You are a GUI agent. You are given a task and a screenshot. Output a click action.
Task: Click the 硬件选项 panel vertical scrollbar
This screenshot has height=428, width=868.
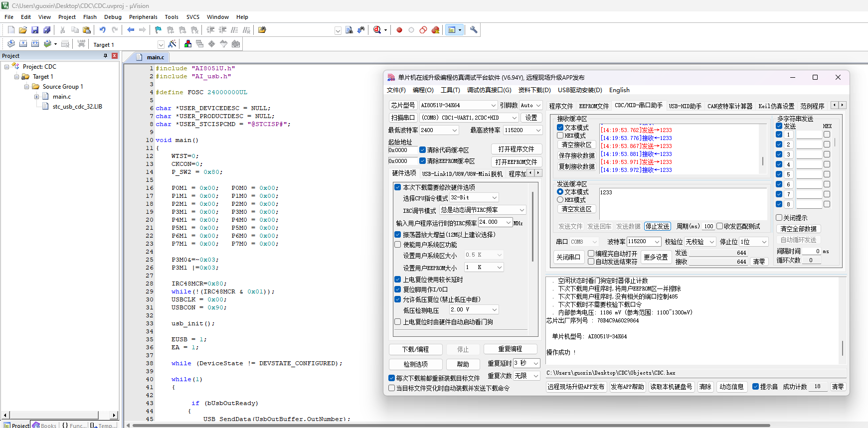pyautogui.click(x=532, y=227)
